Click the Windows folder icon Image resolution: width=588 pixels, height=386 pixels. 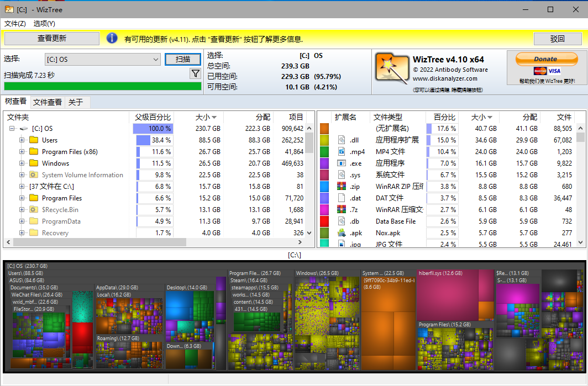coord(34,163)
